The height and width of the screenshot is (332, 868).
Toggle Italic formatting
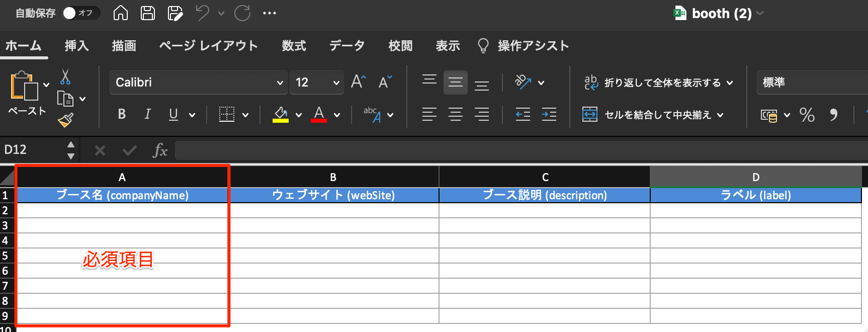(x=147, y=114)
